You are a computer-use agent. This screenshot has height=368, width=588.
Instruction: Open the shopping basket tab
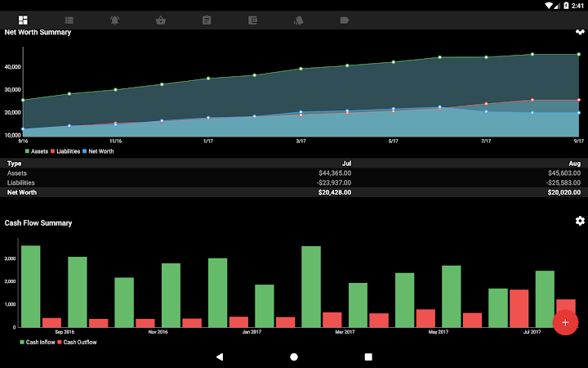[161, 20]
